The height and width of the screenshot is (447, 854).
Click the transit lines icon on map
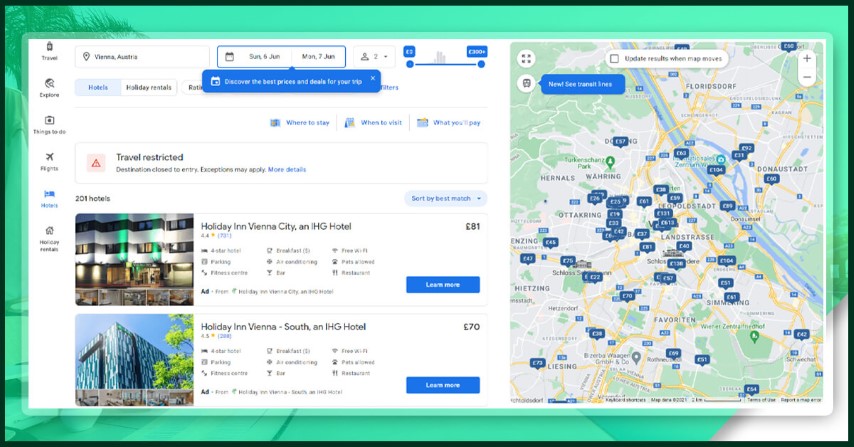click(x=526, y=84)
